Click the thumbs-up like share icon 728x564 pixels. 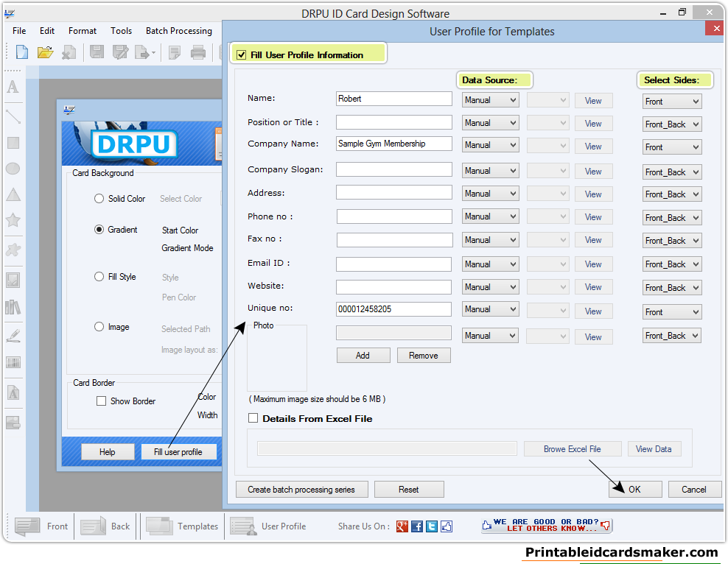[x=447, y=526]
